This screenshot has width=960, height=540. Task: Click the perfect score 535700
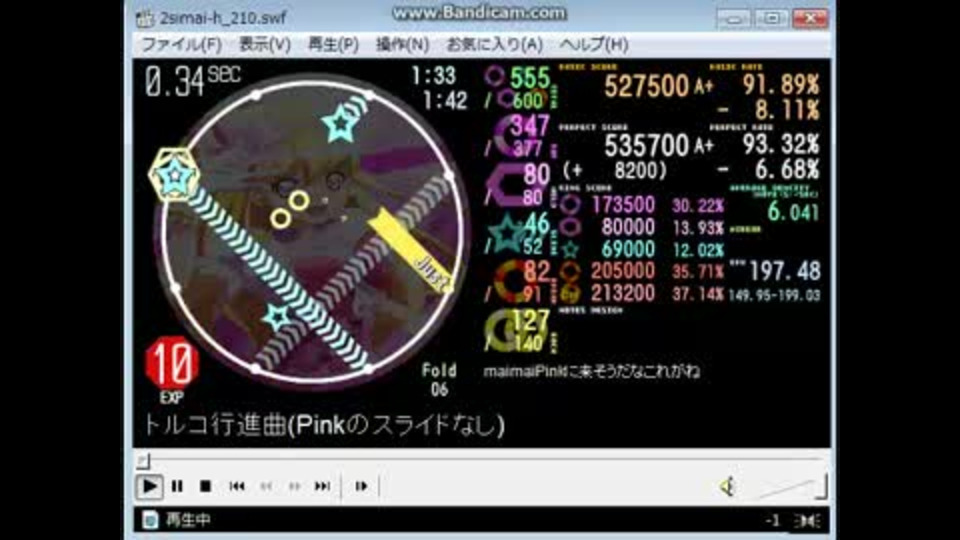click(x=646, y=145)
